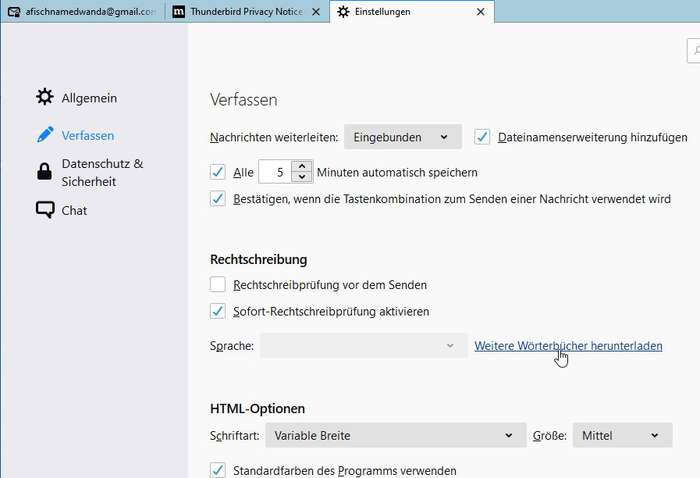This screenshot has height=478, width=700.
Task: Uncheck Sofort-Rechtschreibprüfung aktivieren
Action: (x=219, y=311)
